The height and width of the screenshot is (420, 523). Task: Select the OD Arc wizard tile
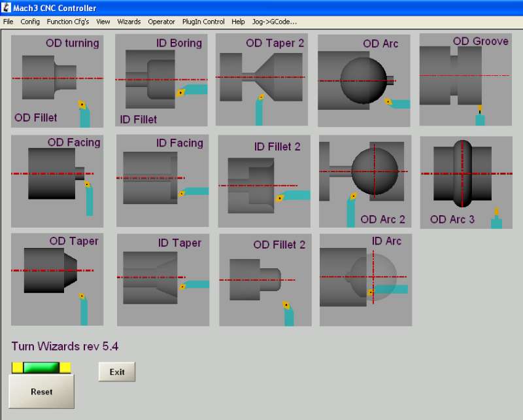[x=364, y=80]
